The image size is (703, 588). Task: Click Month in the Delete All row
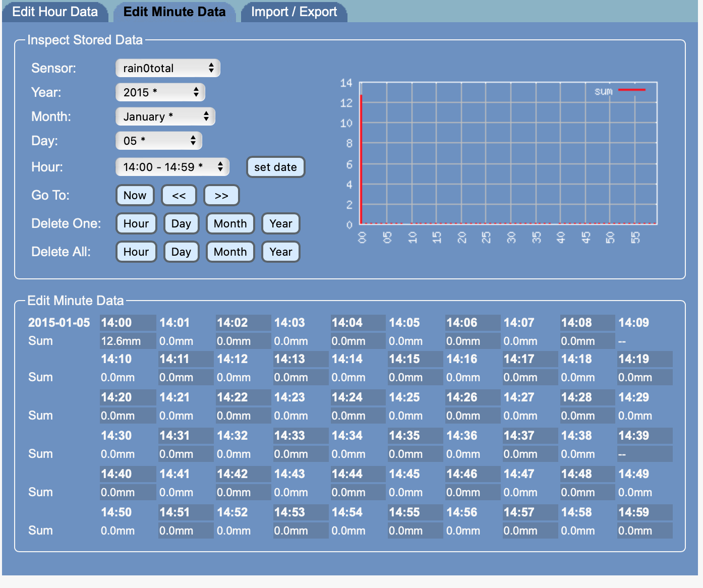[x=230, y=252]
